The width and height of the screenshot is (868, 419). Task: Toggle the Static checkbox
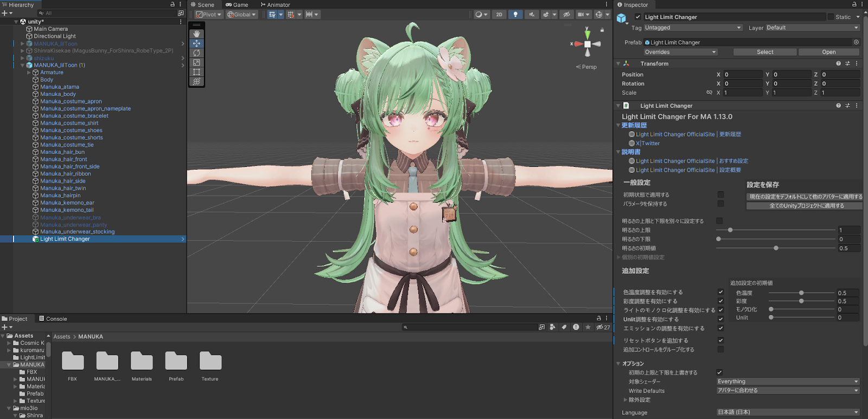(x=831, y=17)
